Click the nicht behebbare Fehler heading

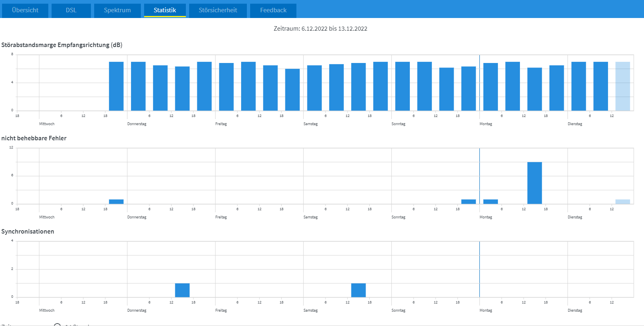(34, 138)
